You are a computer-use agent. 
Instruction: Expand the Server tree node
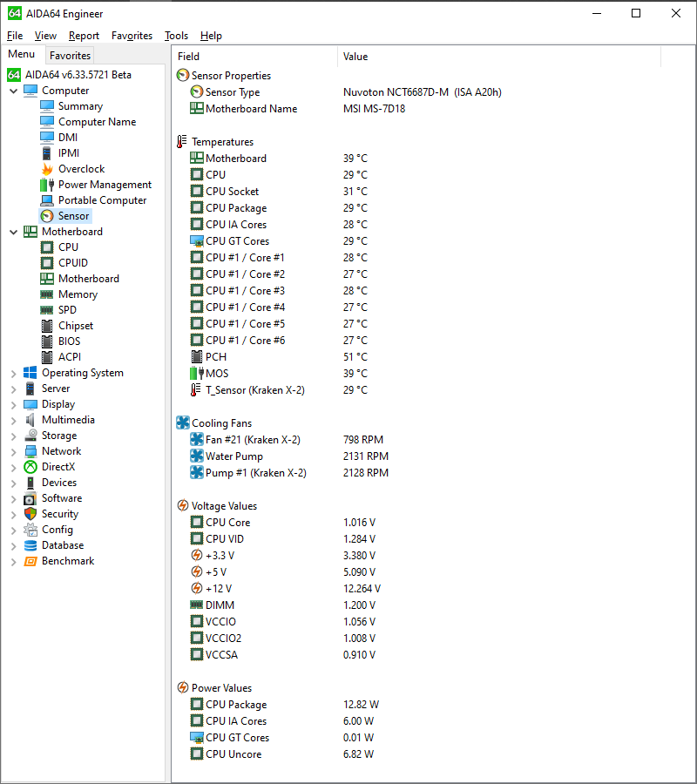click(x=13, y=389)
